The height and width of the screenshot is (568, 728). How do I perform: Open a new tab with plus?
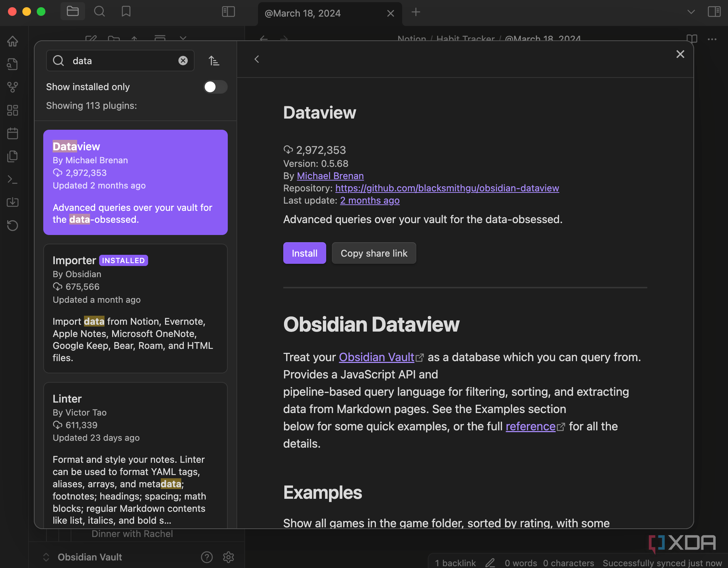click(416, 12)
